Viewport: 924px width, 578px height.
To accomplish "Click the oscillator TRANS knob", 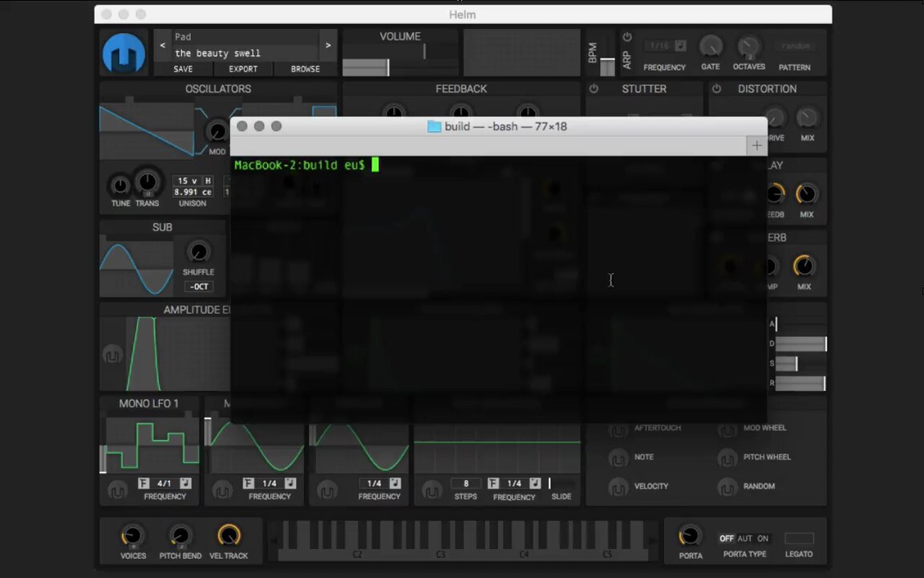I will tap(148, 183).
